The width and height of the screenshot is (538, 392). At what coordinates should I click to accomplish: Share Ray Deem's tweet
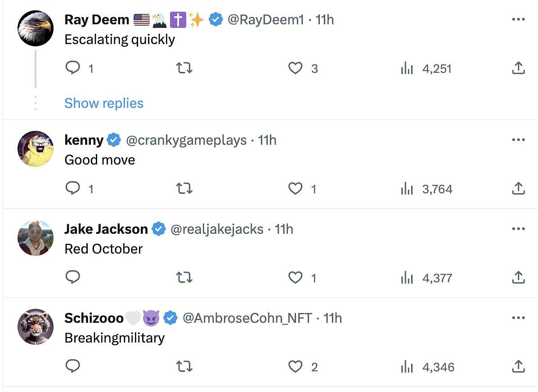pyautogui.click(x=518, y=68)
